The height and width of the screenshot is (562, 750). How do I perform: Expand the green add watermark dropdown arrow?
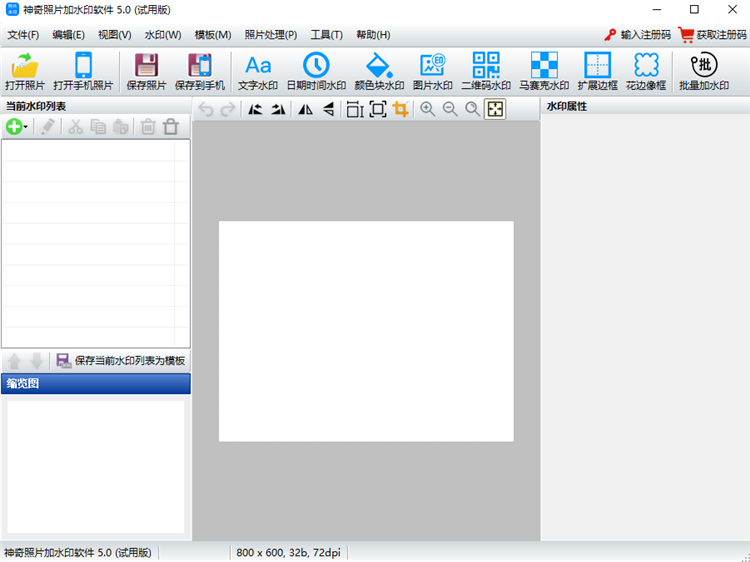coord(26,127)
